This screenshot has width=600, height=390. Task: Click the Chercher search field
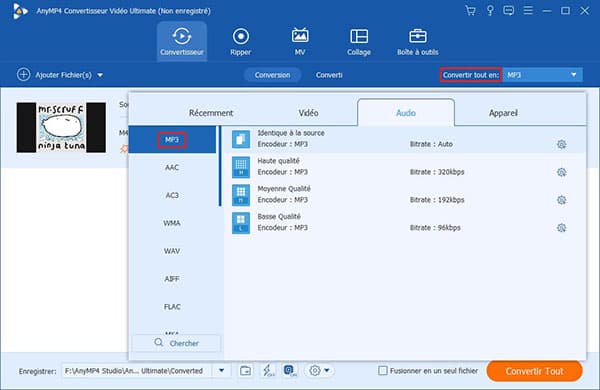pos(176,343)
